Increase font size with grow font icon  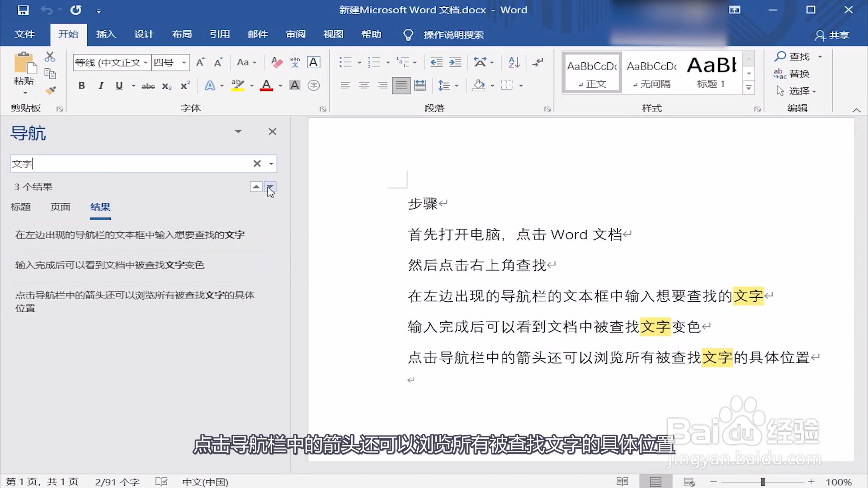(200, 62)
